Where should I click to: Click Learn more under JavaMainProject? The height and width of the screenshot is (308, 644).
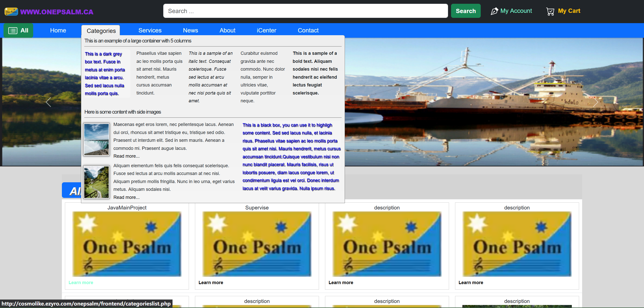point(81,283)
